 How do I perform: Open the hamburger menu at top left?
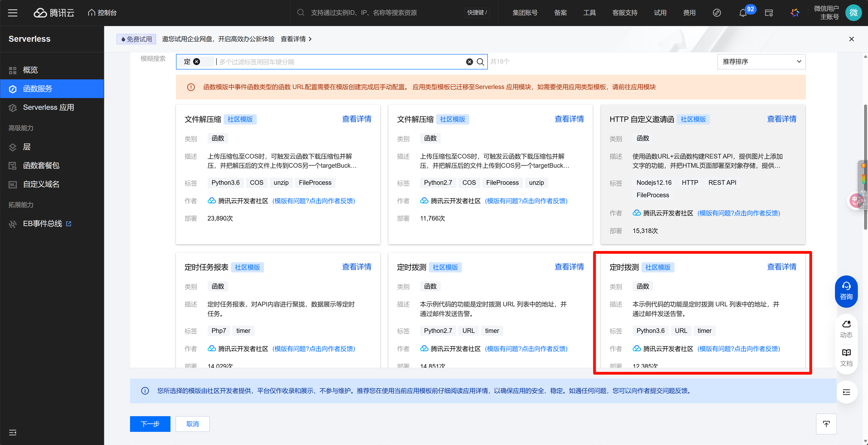click(12, 13)
